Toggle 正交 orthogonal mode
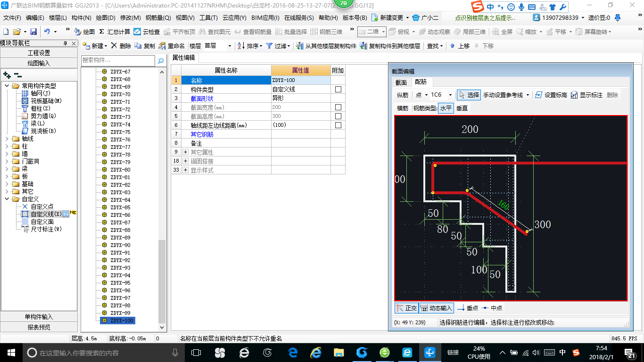This screenshot has height=362, width=644. click(x=406, y=308)
